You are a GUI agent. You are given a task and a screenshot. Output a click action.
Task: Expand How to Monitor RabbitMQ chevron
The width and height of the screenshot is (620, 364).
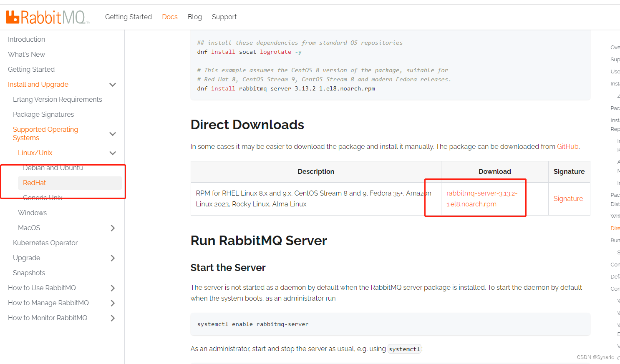coord(113,318)
